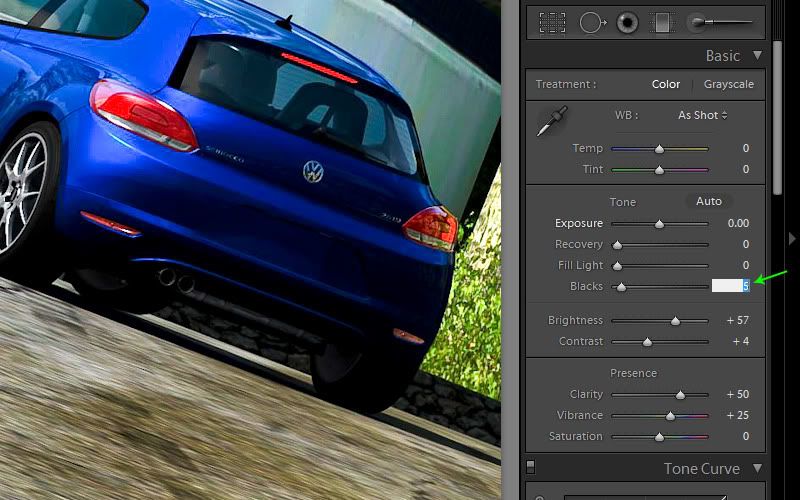
Task: Click the Vibrance slider handle
Action: click(670, 416)
